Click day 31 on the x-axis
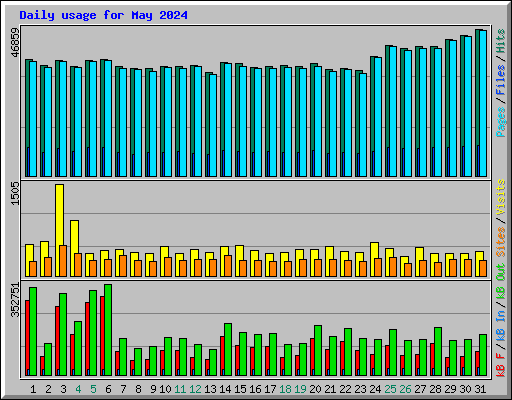This screenshot has width=512, height=400. click(x=480, y=389)
